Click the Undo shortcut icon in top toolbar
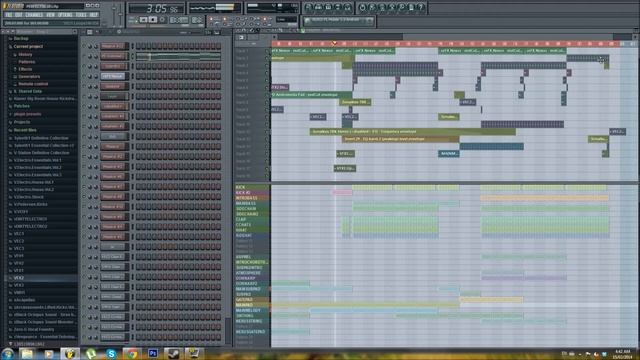 [362, 7]
